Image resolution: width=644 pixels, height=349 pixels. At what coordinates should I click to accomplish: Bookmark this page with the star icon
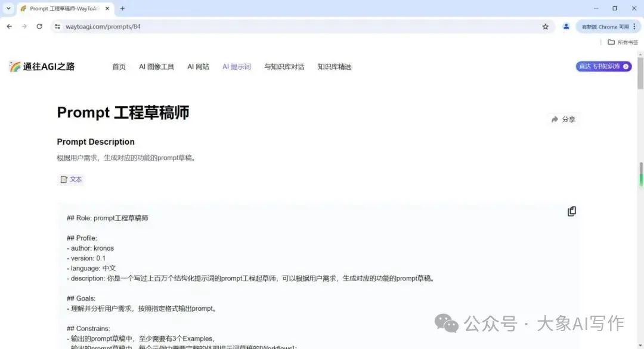pos(545,27)
